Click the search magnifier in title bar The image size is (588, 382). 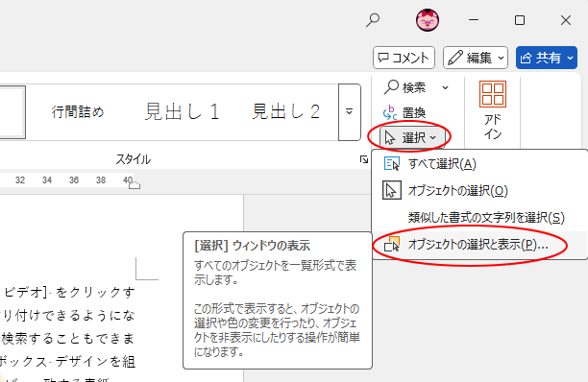373,20
